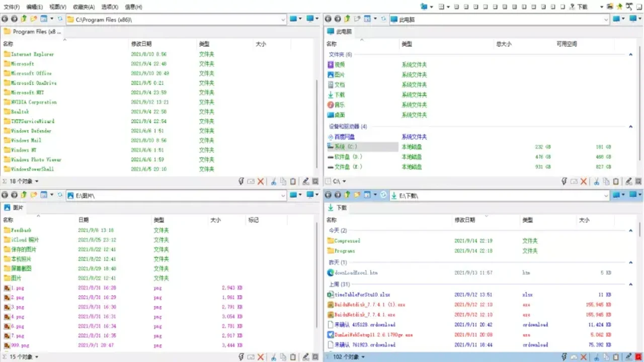
Task: Open address dropdown for C:\Program Files (x86)\
Action: (x=283, y=19)
